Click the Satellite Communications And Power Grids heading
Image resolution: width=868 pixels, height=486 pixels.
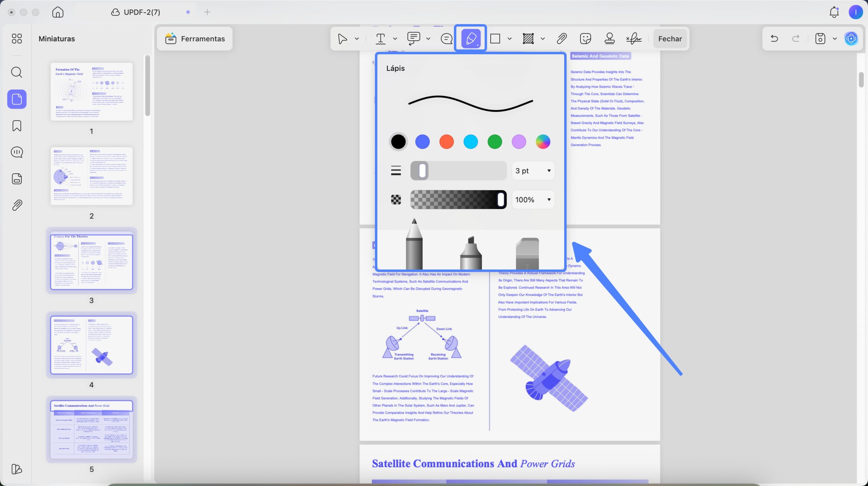(x=473, y=464)
